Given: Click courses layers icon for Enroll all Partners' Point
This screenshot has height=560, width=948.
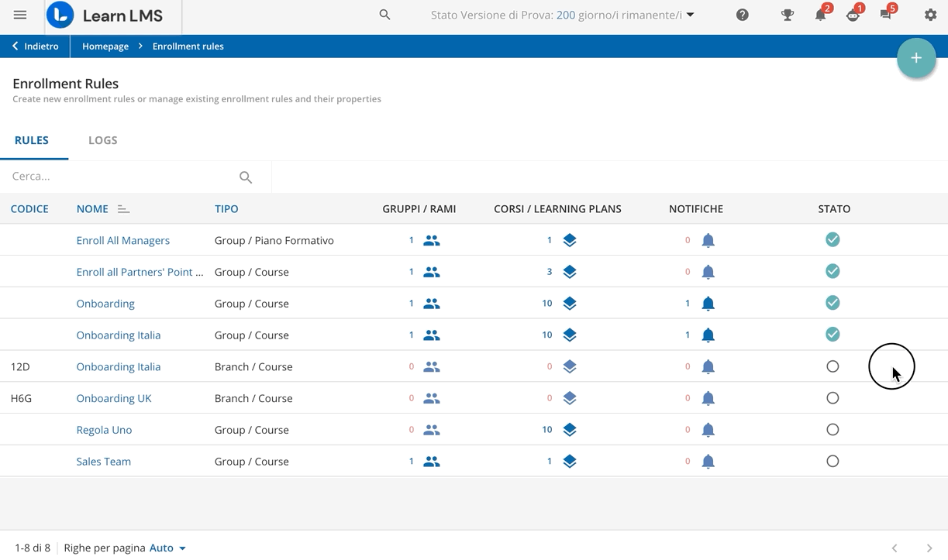Looking at the screenshot, I should point(570,273).
